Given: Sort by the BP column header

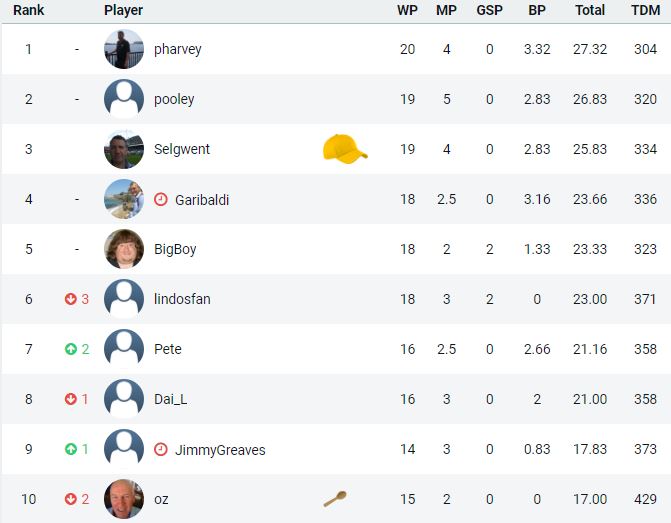Looking at the screenshot, I should point(537,10).
